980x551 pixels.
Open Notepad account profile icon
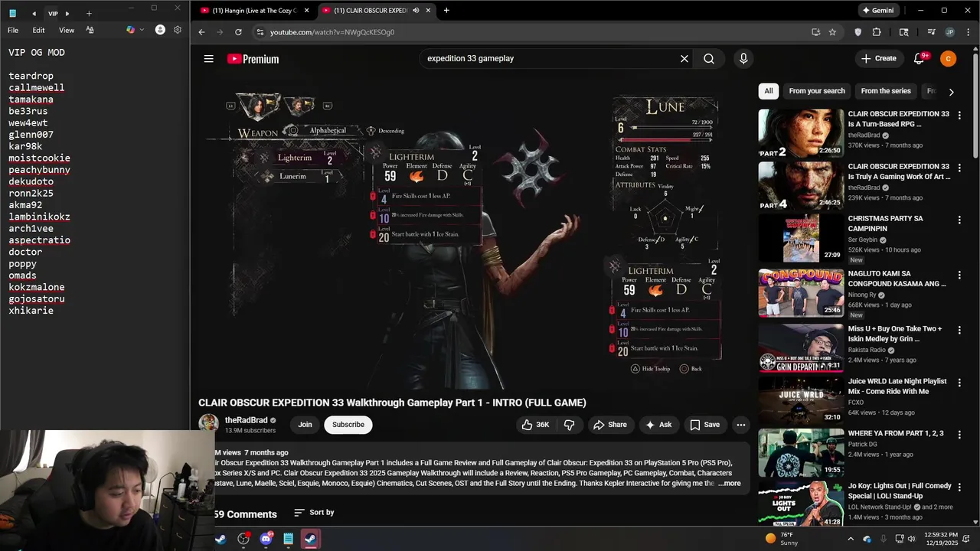pos(160,30)
